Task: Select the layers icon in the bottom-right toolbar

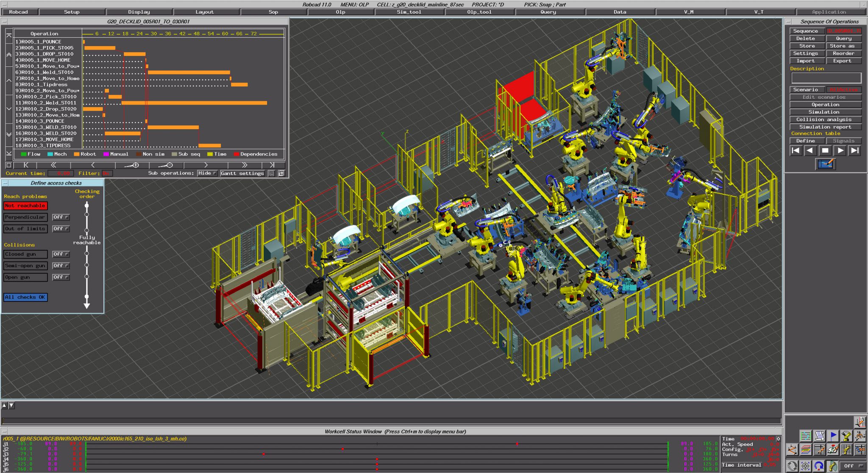Action: pos(806,449)
